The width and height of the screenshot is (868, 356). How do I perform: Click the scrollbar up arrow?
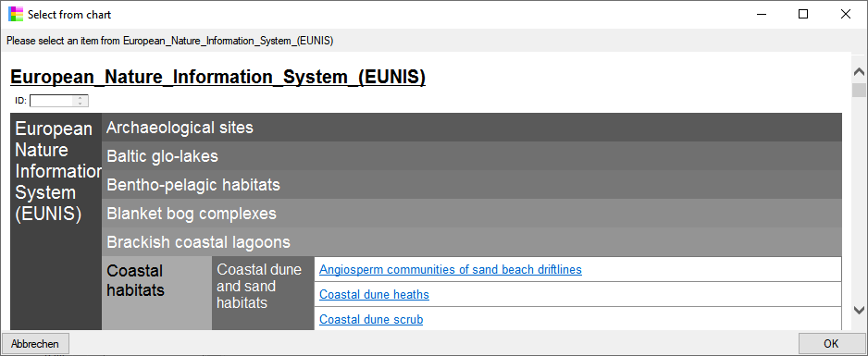tap(859, 72)
